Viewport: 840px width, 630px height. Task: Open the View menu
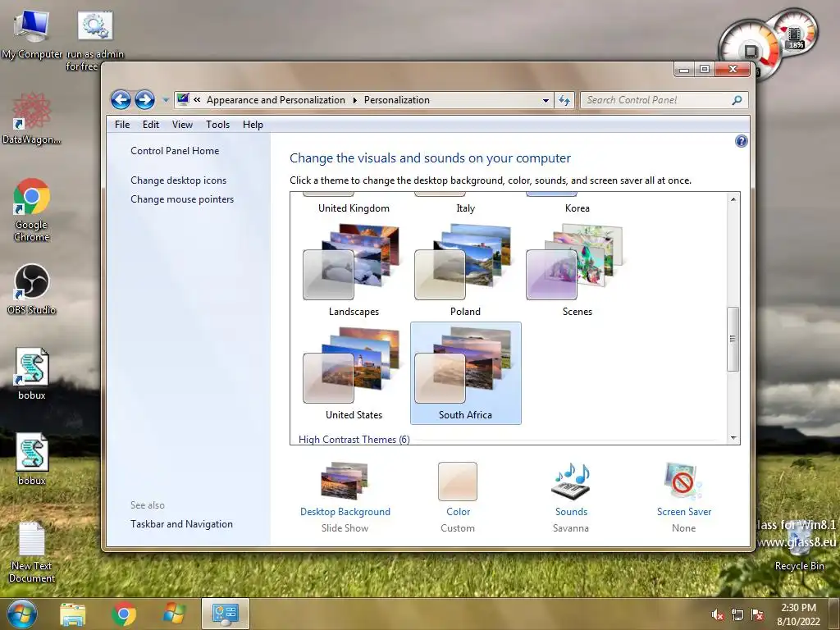pos(182,125)
